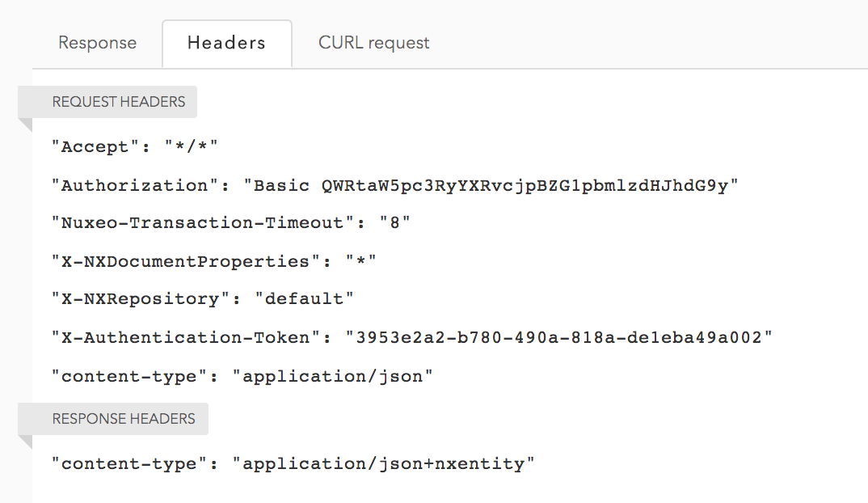The image size is (868, 503).
Task: Click the timeout value "8"
Action: click(394, 222)
